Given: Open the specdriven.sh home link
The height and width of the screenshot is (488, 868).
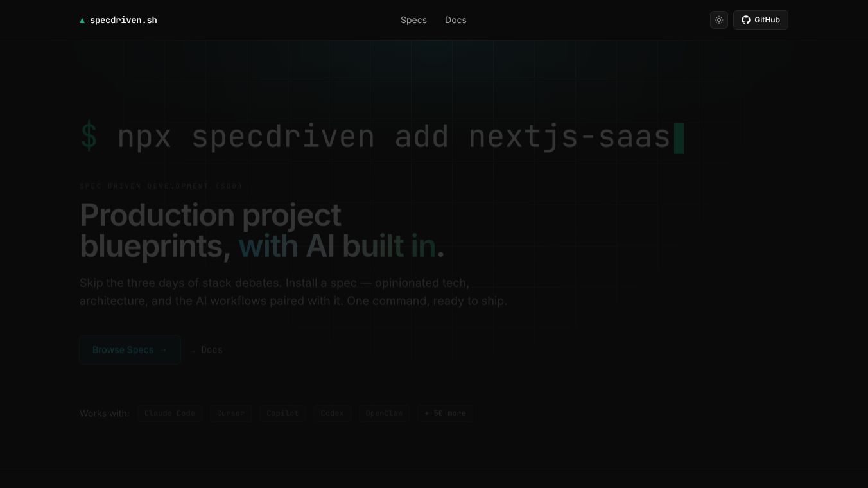Looking at the screenshot, I should pyautogui.click(x=119, y=20).
